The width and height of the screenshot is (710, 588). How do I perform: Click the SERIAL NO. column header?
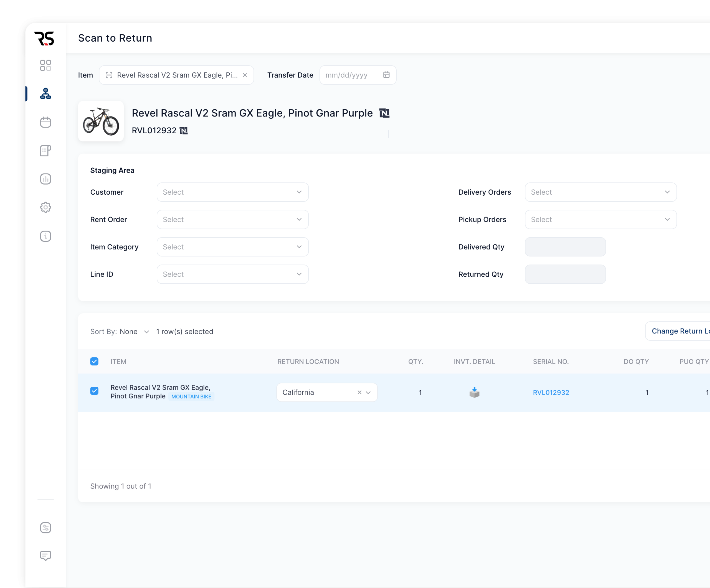coord(551,361)
